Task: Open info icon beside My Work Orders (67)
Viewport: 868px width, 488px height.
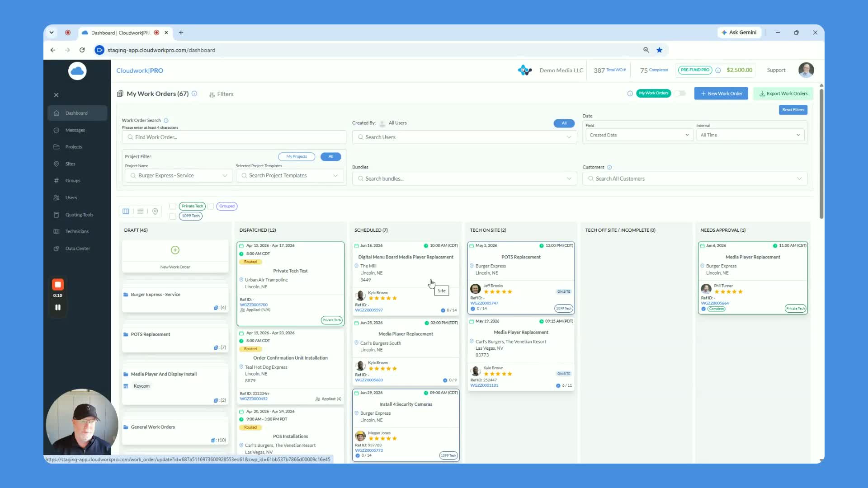Action: click(x=194, y=94)
